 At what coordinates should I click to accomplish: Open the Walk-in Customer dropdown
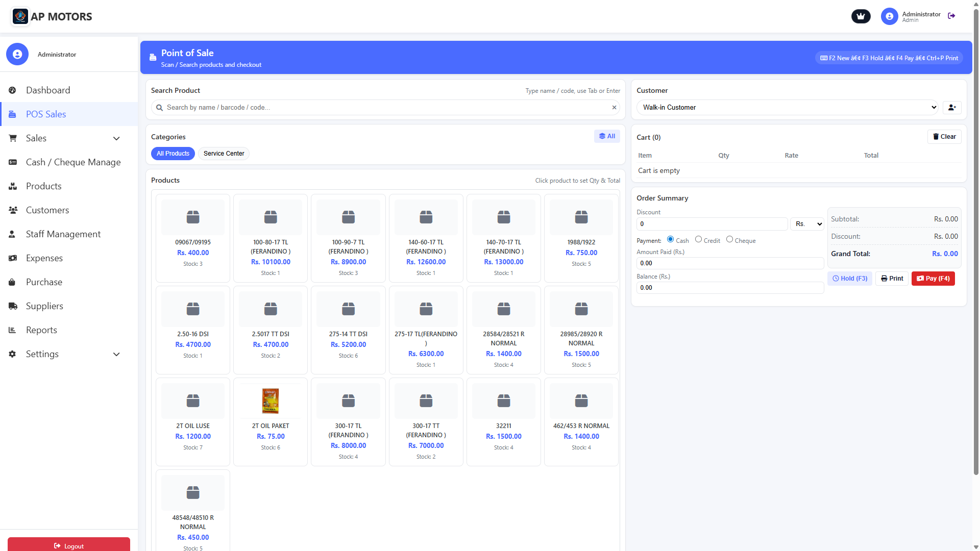pos(787,108)
